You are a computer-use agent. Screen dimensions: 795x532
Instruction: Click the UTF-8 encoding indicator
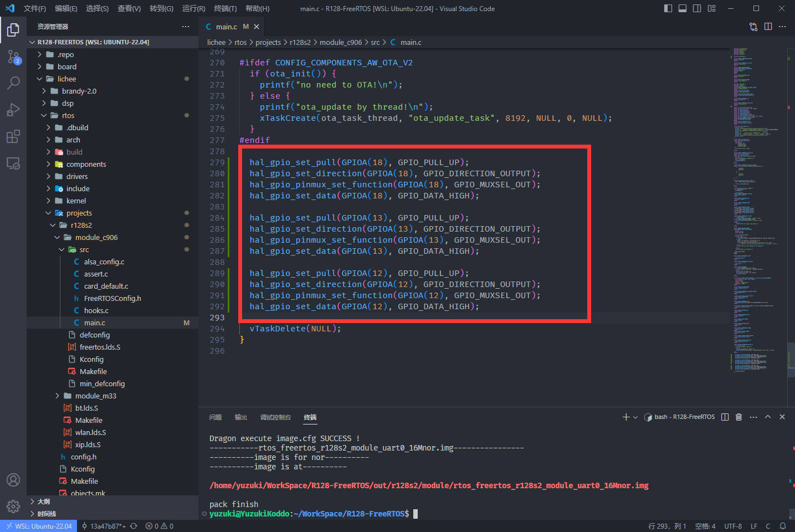(732, 526)
